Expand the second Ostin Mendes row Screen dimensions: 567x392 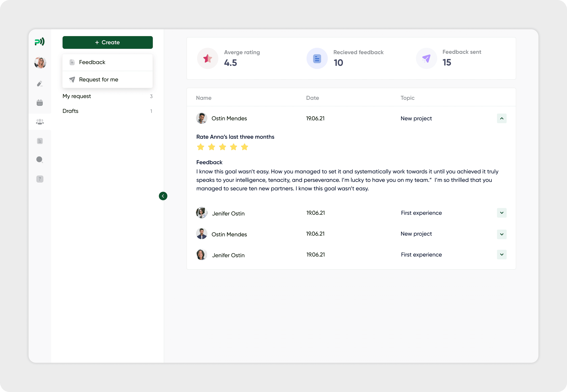(x=502, y=234)
